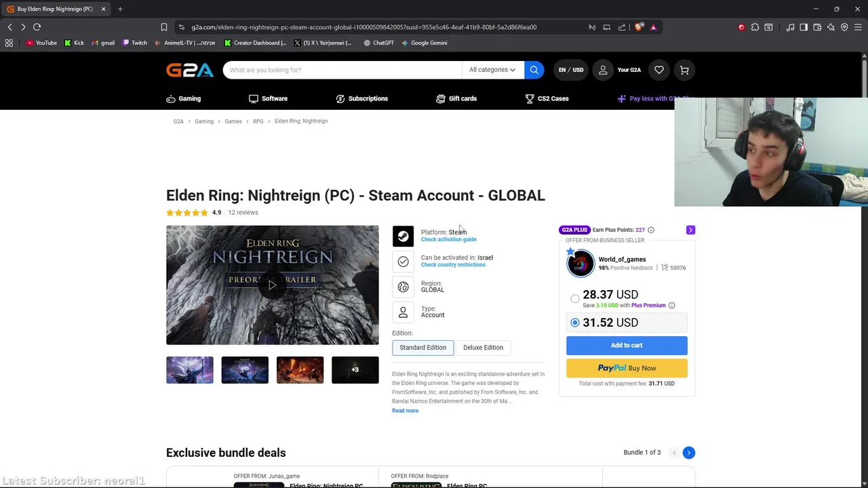The height and width of the screenshot is (488, 868).
Task: Go to previous bundle with grey arrow
Action: 674,452
